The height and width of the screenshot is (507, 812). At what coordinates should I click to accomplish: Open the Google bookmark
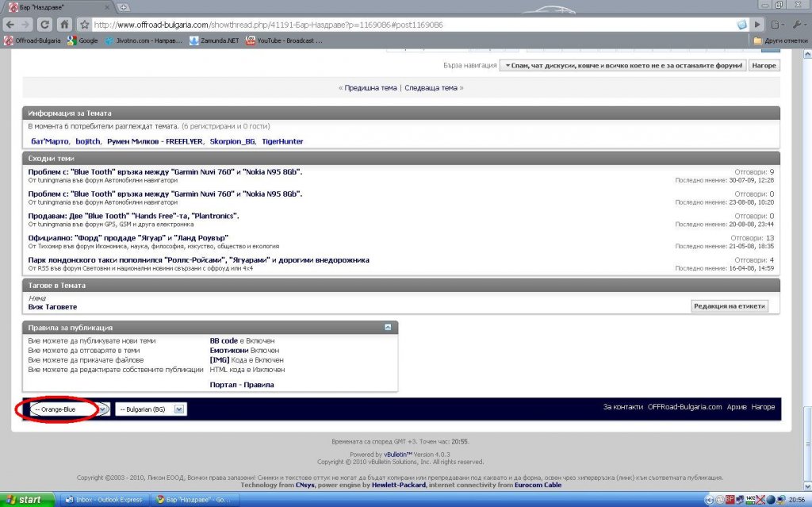pyautogui.click(x=82, y=40)
